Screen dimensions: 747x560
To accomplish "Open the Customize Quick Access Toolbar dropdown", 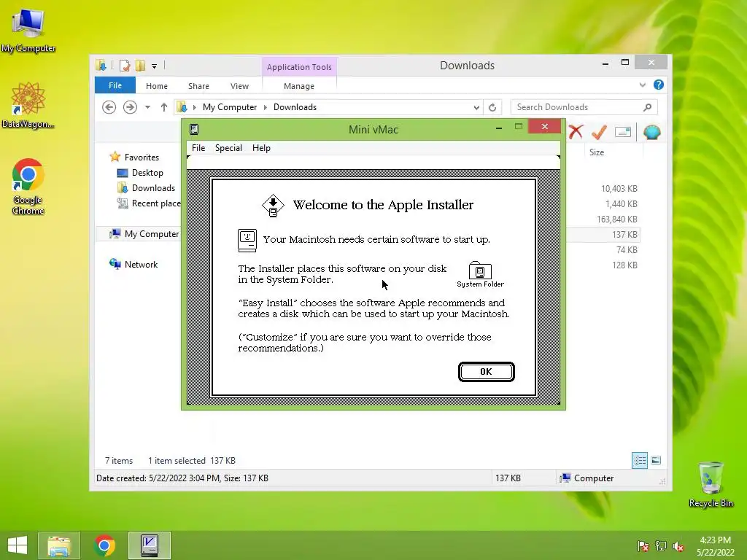I will click(155, 66).
